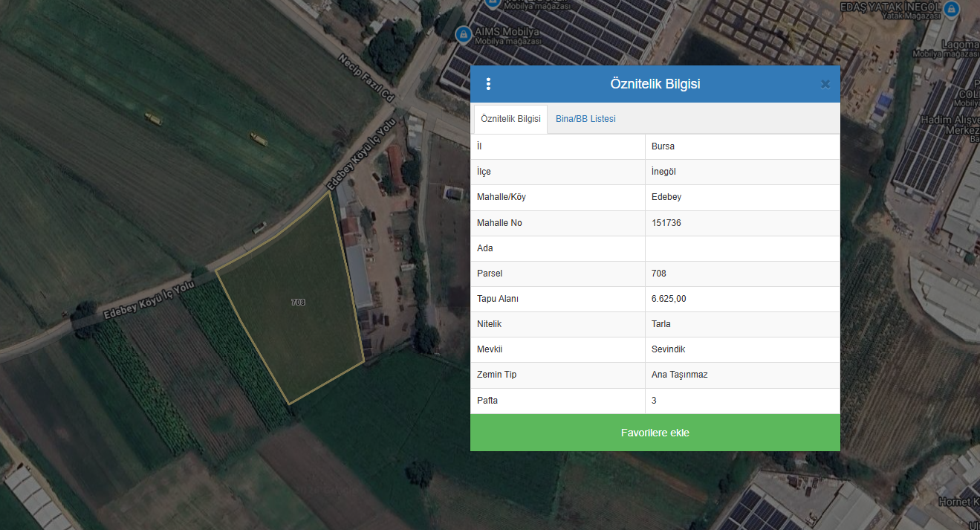Click the Necip Fazıl Cd street label
980x530 pixels.
(366, 77)
